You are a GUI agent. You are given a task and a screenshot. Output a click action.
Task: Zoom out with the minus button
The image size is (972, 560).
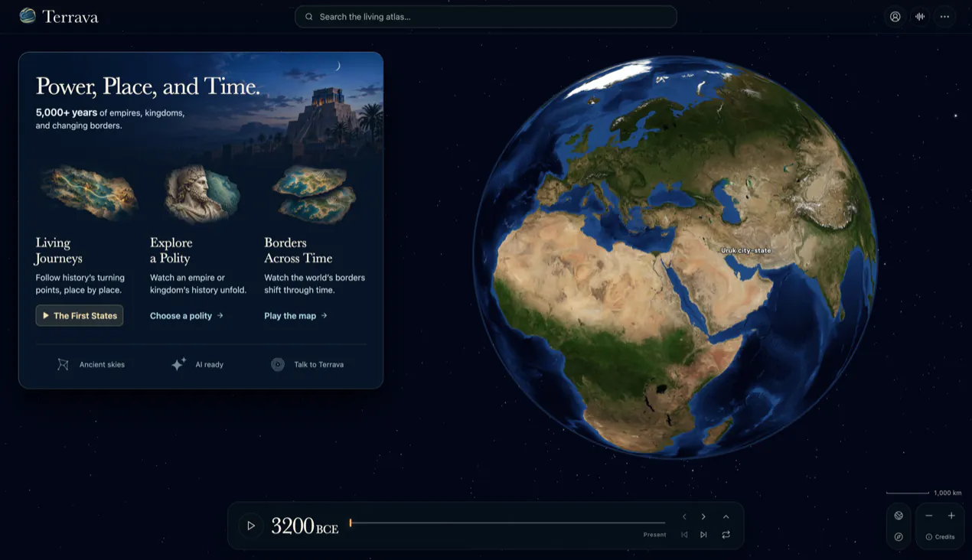(x=928, y=516)
